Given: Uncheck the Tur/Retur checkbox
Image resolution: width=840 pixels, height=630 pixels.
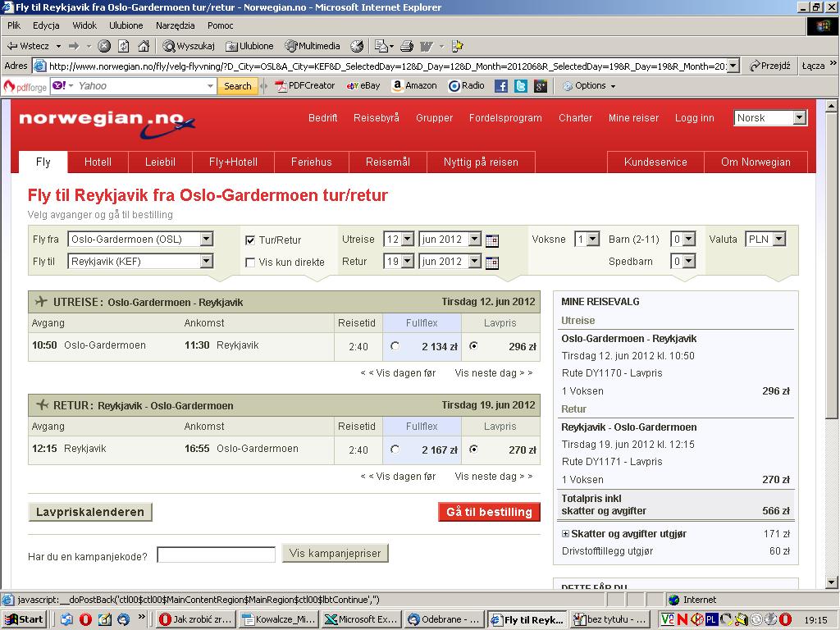Looking at the screenshot, I should coord(249,240).
